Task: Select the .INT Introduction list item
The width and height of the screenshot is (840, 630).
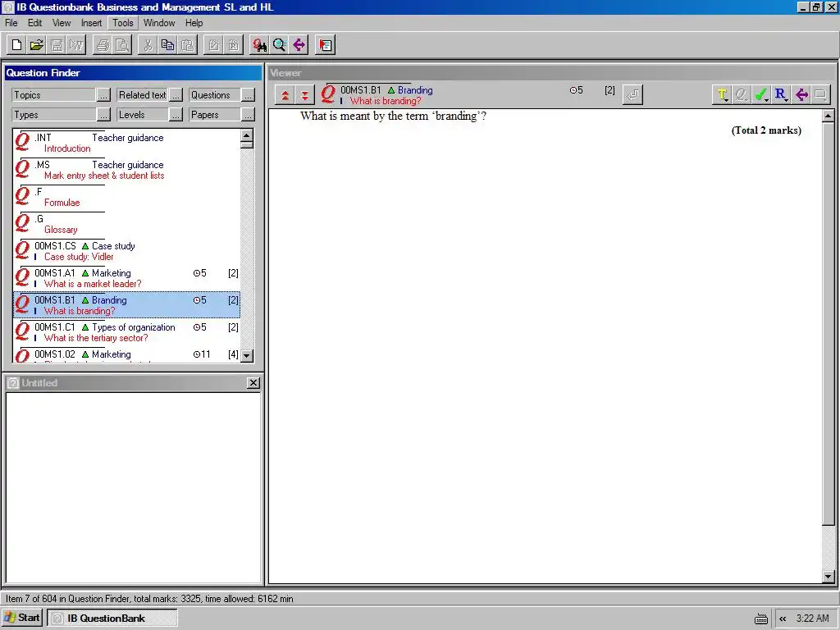Action: (x=126, y=143)
